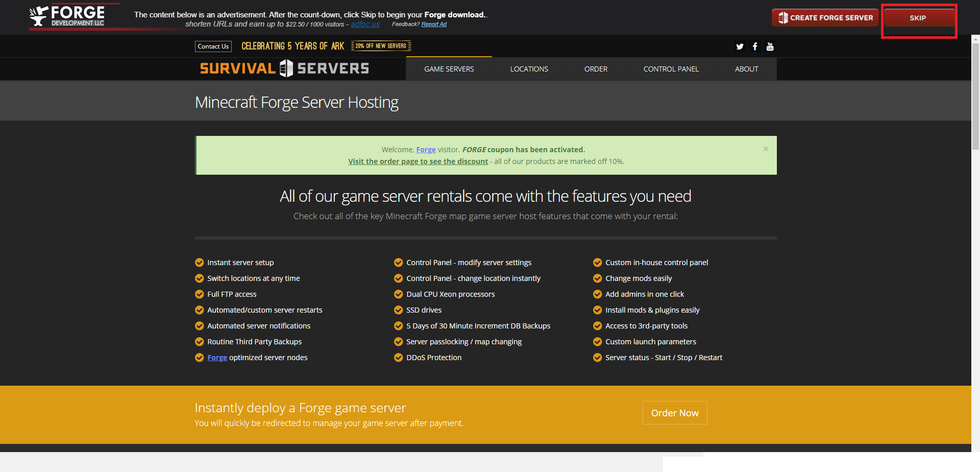980x472 pixels.
Task: Click checkmark beside Custom in-house control panel
Action: [x=598, y=263]
